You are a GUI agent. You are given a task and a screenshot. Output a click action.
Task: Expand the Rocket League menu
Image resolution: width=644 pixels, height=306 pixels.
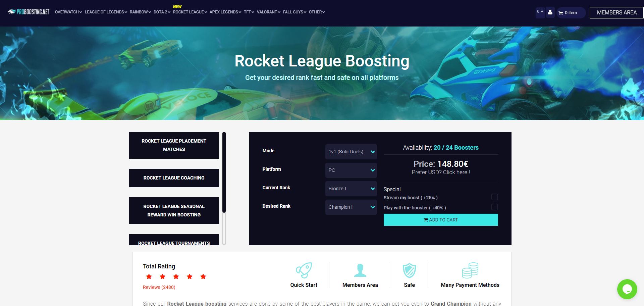pyautogui.click(x=190, y=12)
